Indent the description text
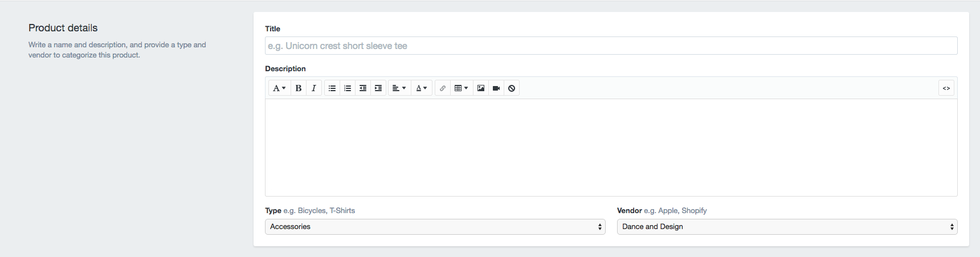 (x=378, y=88)
